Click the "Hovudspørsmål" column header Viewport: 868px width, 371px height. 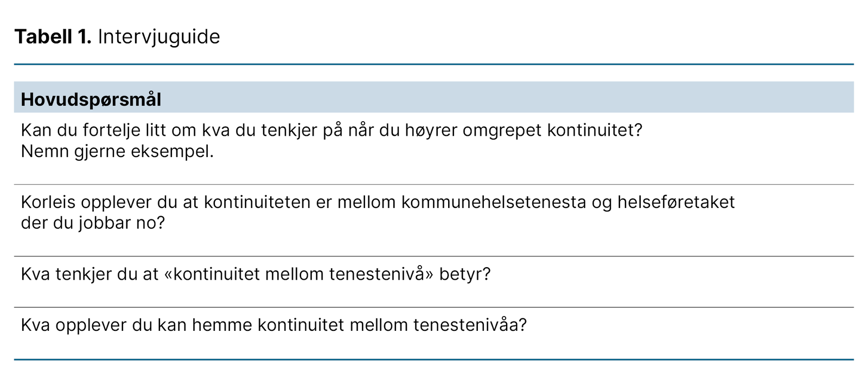pos(91,99)
